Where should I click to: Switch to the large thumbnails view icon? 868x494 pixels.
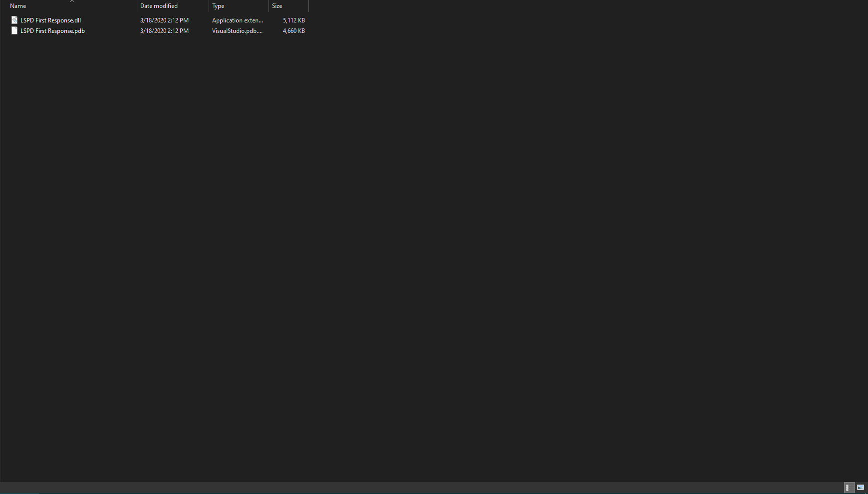click(x=861, y=488)
